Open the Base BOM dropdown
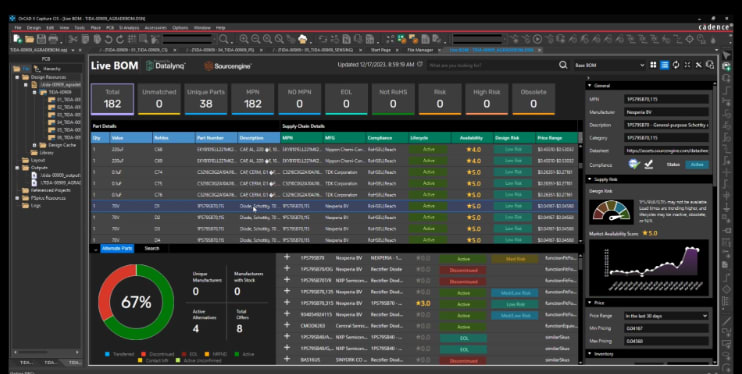 coord(609,65)
